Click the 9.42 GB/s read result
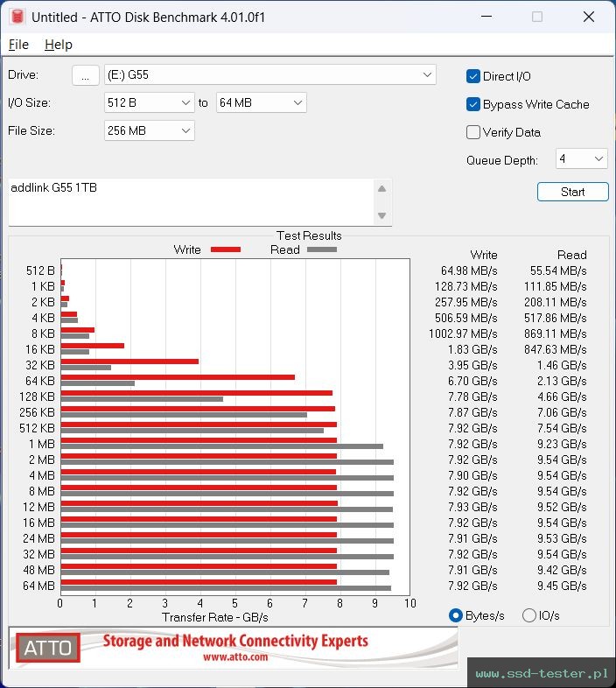This screenshot has width=616, height=688. 562,570
